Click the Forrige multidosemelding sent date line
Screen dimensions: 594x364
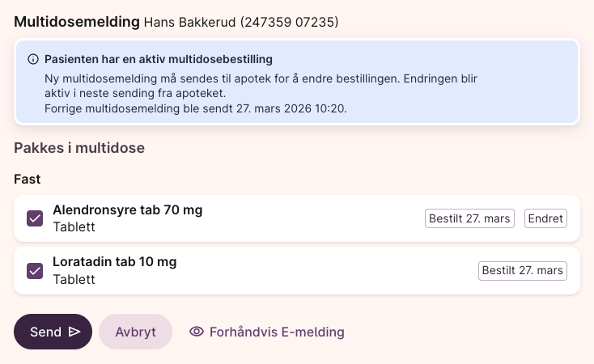[x=195, y=108]
